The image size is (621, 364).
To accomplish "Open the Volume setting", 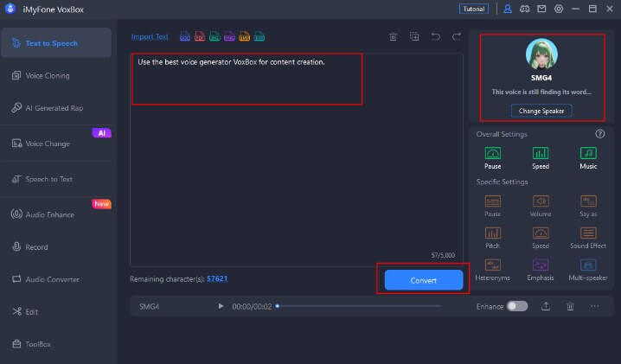I will (541, 206).
